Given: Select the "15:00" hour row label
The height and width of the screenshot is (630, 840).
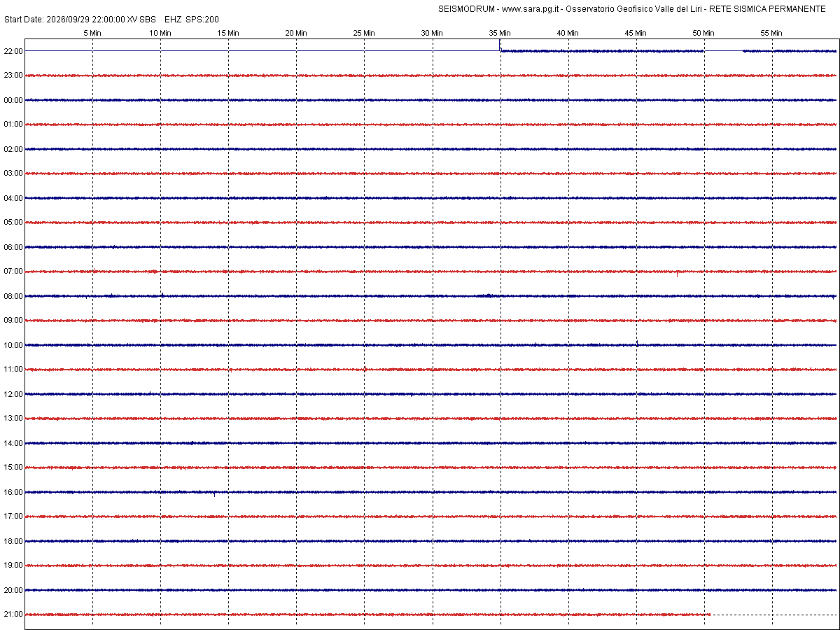Looking at the screenshot, I should [13, 468].
